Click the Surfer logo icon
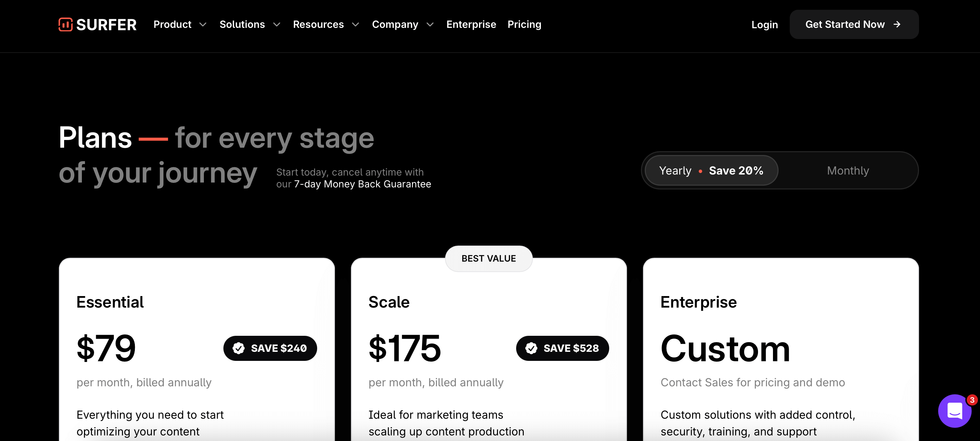980x441 pixels. [x=66, y=24]
